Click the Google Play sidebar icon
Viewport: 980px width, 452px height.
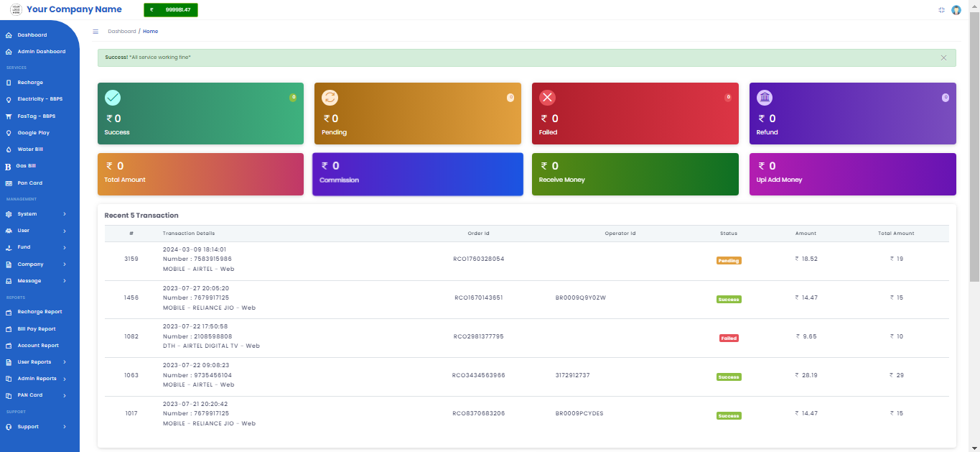click(x=9, y=133)
